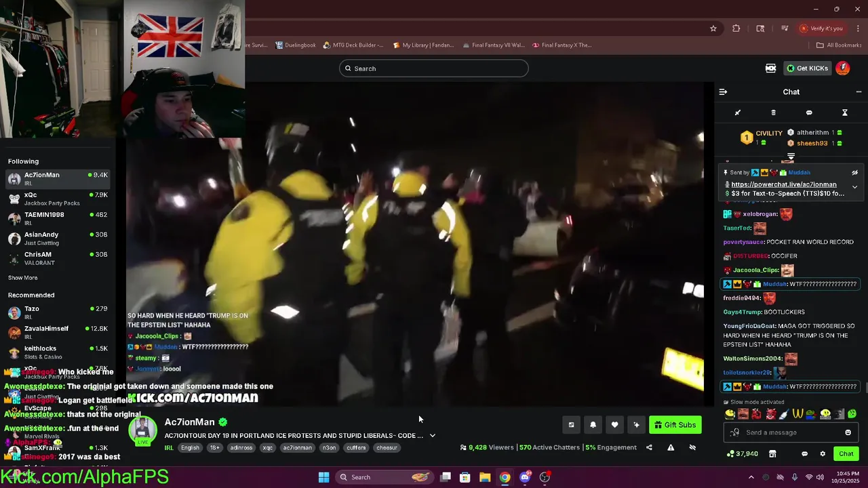Expand pinned message with chevron
This screenshot has height=488, width=868.
coord(854,187)
